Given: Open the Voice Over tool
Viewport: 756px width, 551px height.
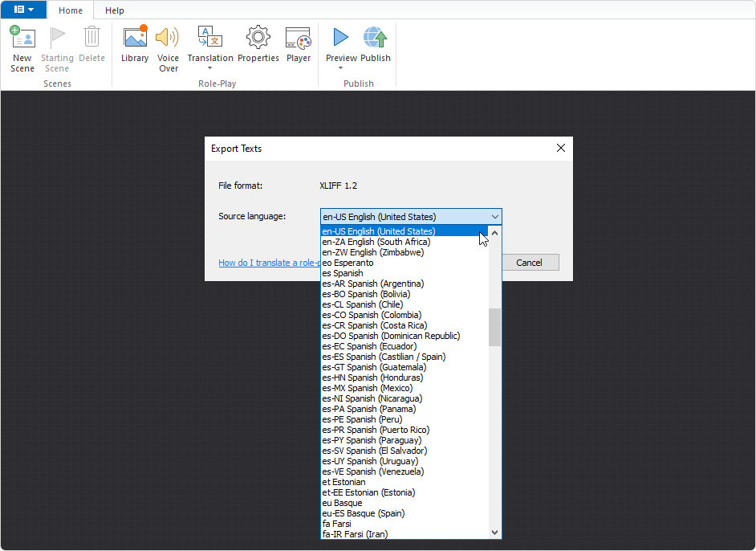Looking at the screenshot, I should click(x=168, y=39).
